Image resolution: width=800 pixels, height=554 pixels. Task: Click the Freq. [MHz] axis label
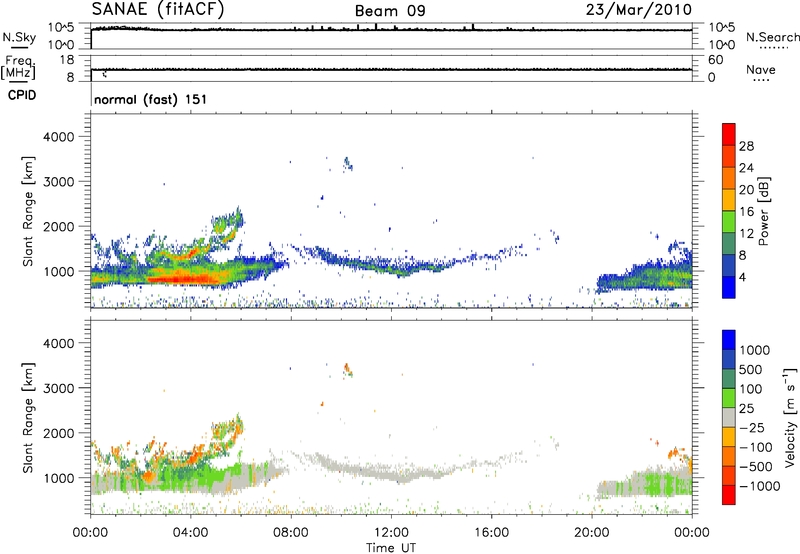click(x=18, y=67)
